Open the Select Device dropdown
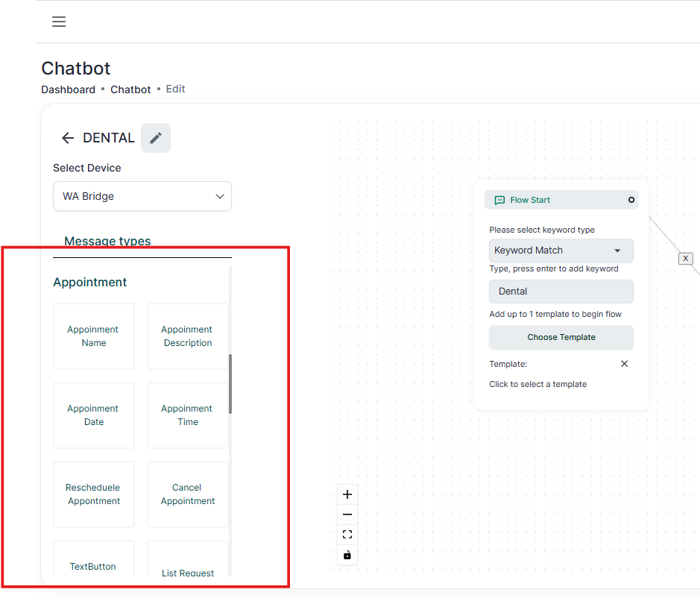 [x=142, y=196]
